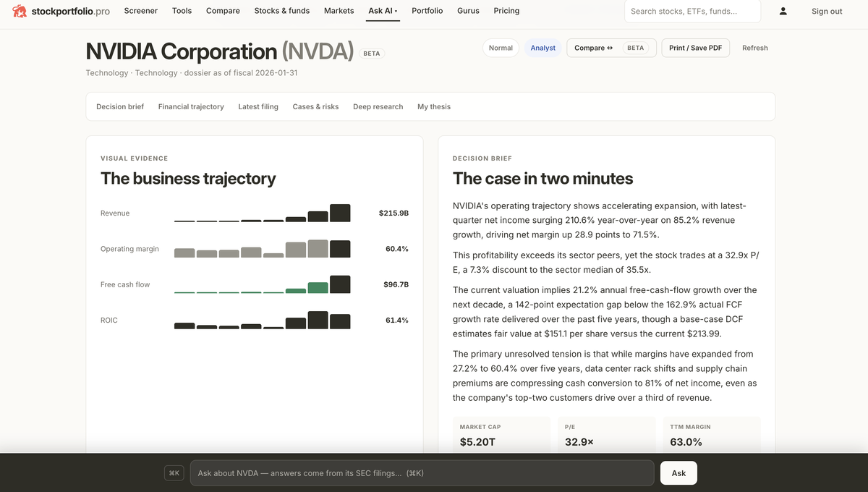Focus the Search stocks, ETFs, funds field
Viewport: 868px width, 492px height.
click(692, 11)
